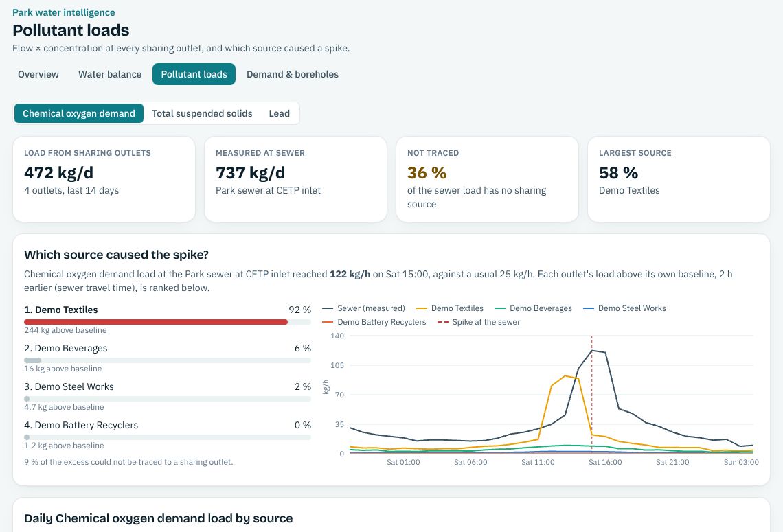Click "244 kg above baseline" text
The image size is (783, 532).
pyautogui.click(x=65, y=330)
